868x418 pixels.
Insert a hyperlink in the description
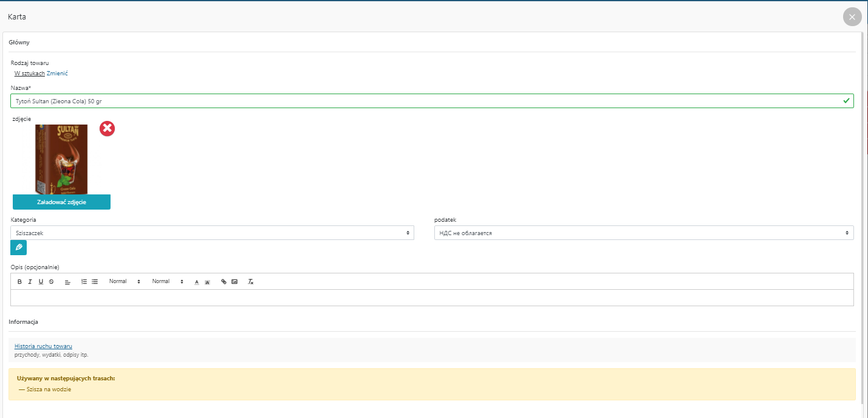224,282
